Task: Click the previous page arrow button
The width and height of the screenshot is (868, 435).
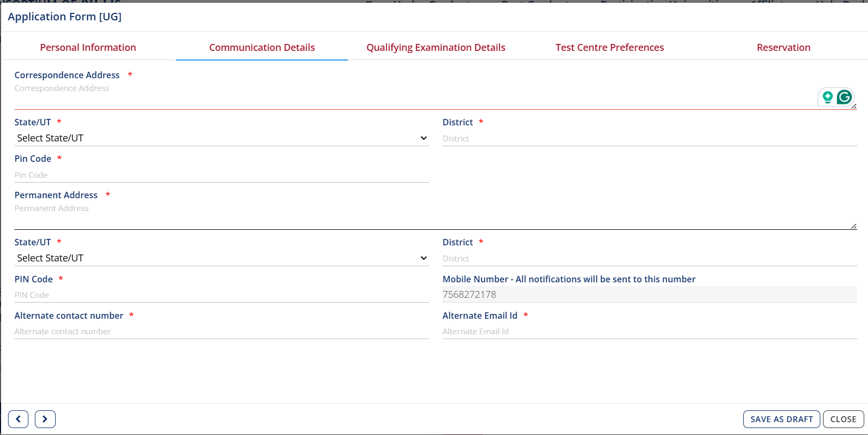Action: pyautogui.click(x=18, y=419)
